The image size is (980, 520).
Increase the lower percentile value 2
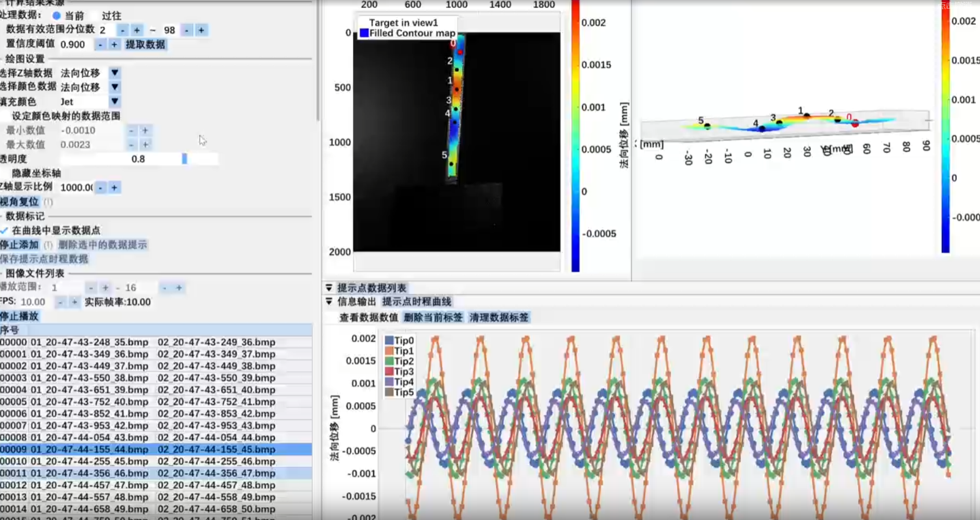(x=137, y=30)
